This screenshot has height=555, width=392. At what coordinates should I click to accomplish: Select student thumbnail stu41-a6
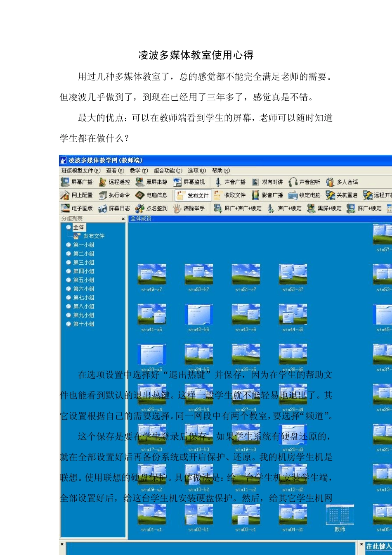pos(152,318)
